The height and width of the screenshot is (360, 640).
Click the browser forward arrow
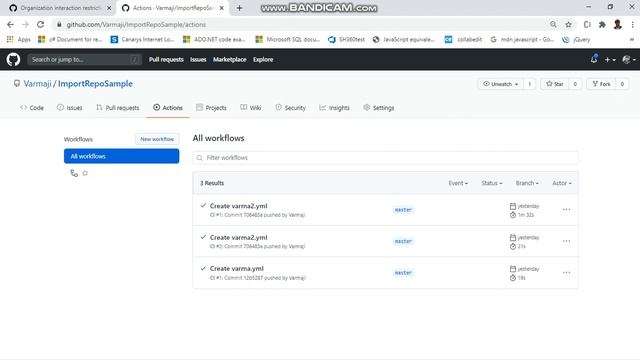(25, 24)
